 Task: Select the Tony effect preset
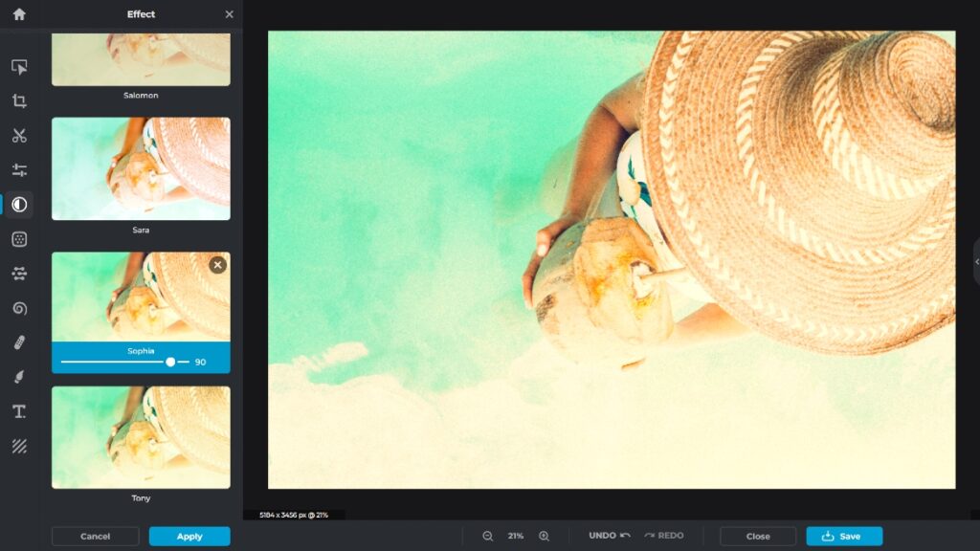pyautogui.click(x=141, y=437)
